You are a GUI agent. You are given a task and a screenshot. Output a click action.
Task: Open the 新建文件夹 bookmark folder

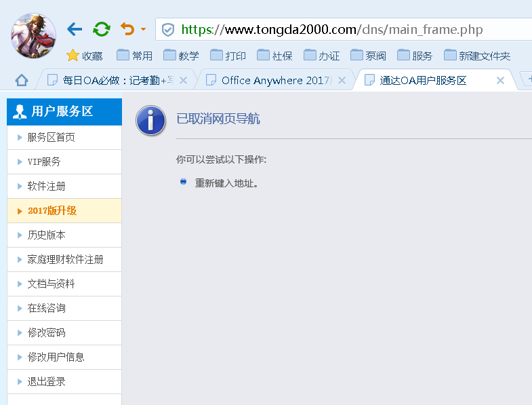tap(476, 56)
